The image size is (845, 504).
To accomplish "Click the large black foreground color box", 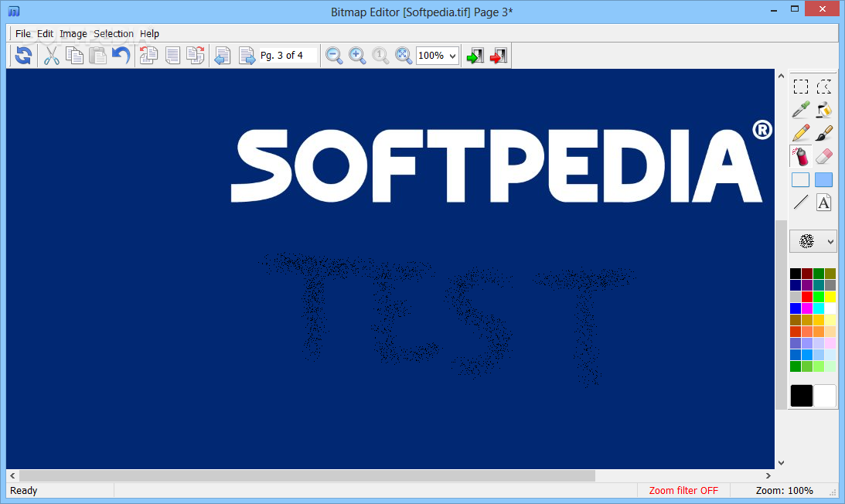I will [802, 396].
